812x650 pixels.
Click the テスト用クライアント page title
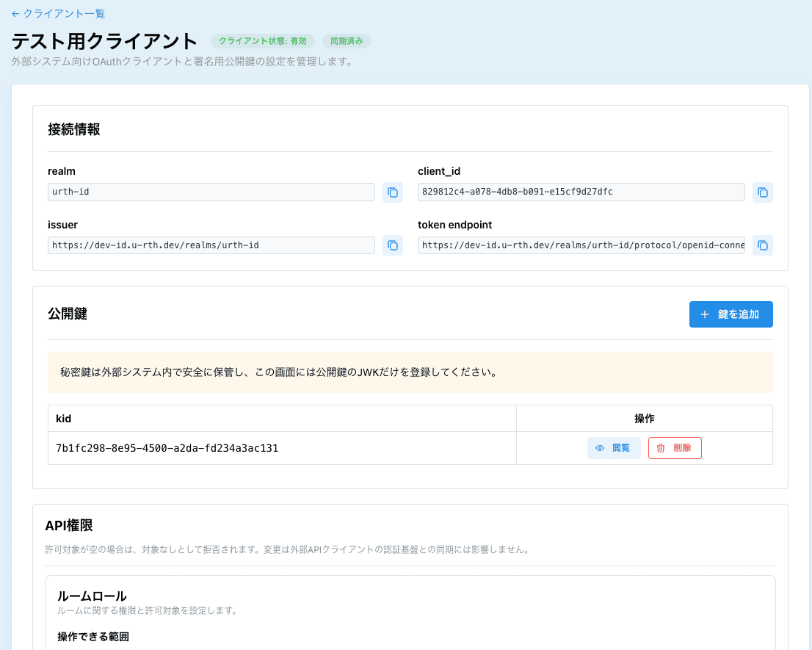click(104, 41)
